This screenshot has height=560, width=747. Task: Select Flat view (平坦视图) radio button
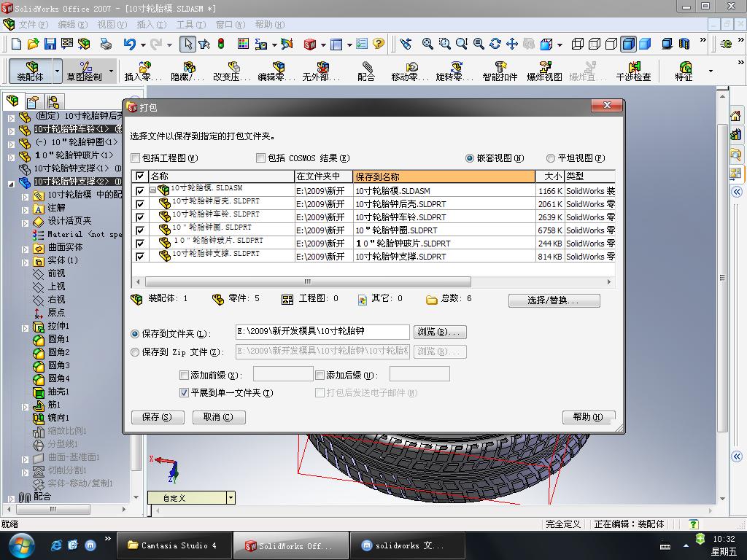tap(550, 158)
